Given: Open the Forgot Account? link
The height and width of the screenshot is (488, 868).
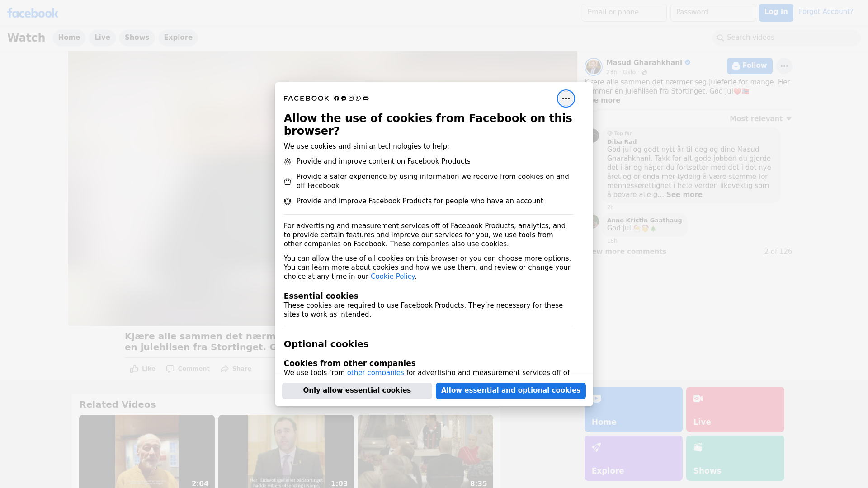Looking at the screenshot, I should coord(826,12).
